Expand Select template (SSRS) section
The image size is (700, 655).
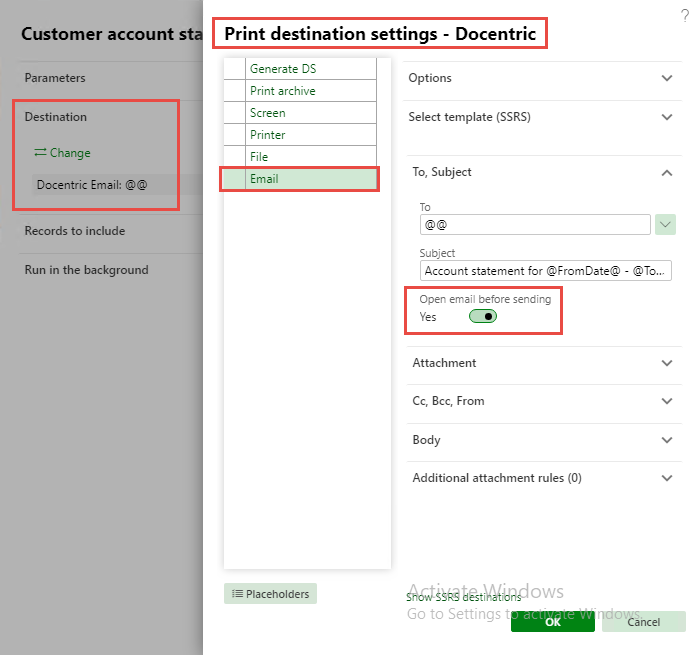point(667,117)
